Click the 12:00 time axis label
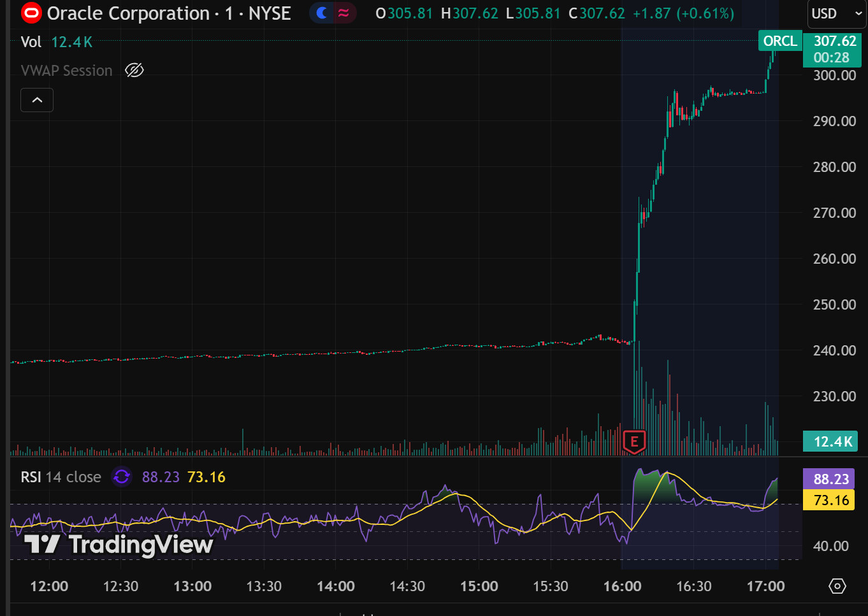868x616 pixels. click(x=49, y=586)
